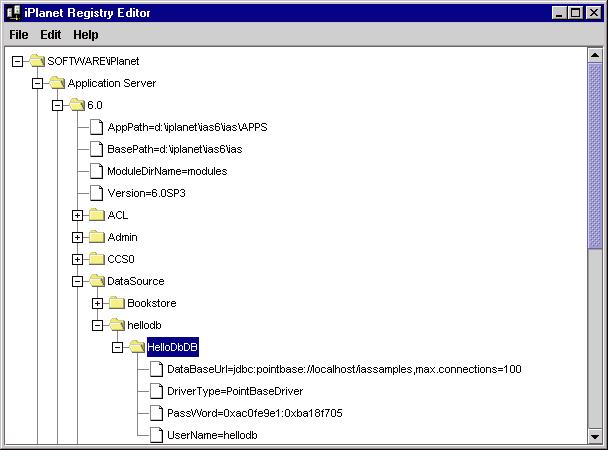This screenshot has height=450, width=608.
Task: Click the AppPath value document icon
Action: [97, 127]
